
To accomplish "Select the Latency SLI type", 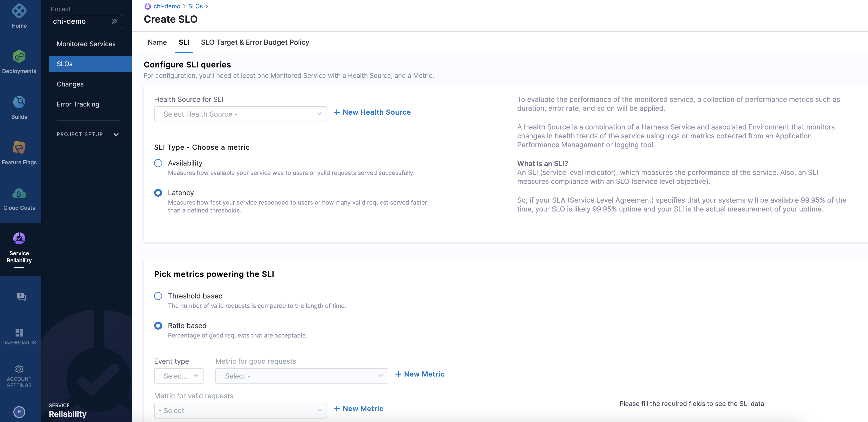I will [158, 193].
